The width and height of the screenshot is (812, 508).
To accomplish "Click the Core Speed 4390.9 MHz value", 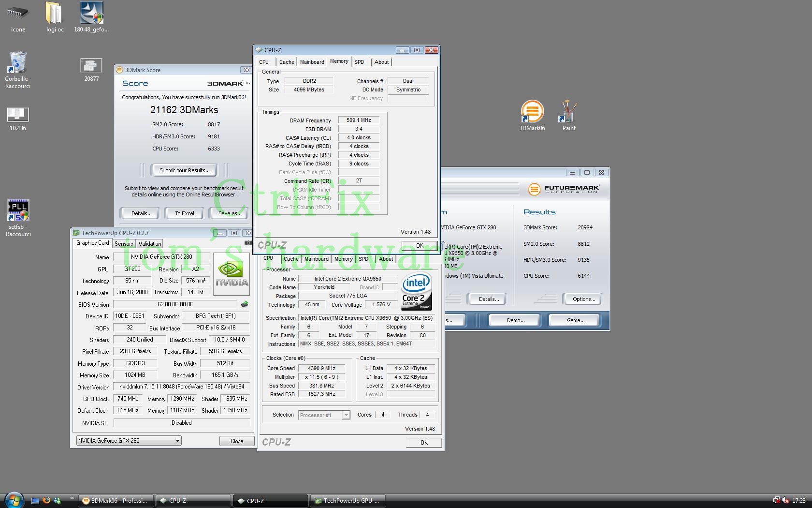I will pos(321,368).
